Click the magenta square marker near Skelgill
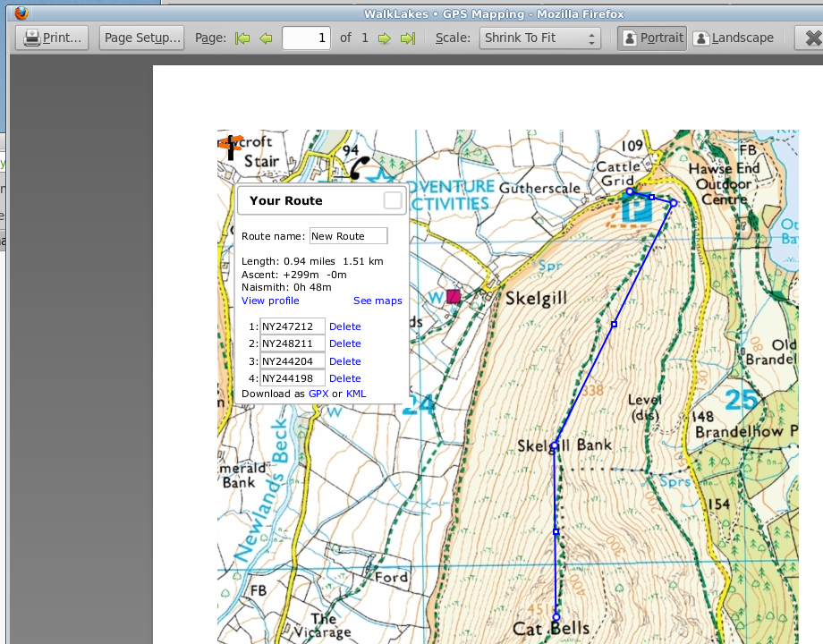The width and height of the screenshot is (823, 644). (454, 297)
